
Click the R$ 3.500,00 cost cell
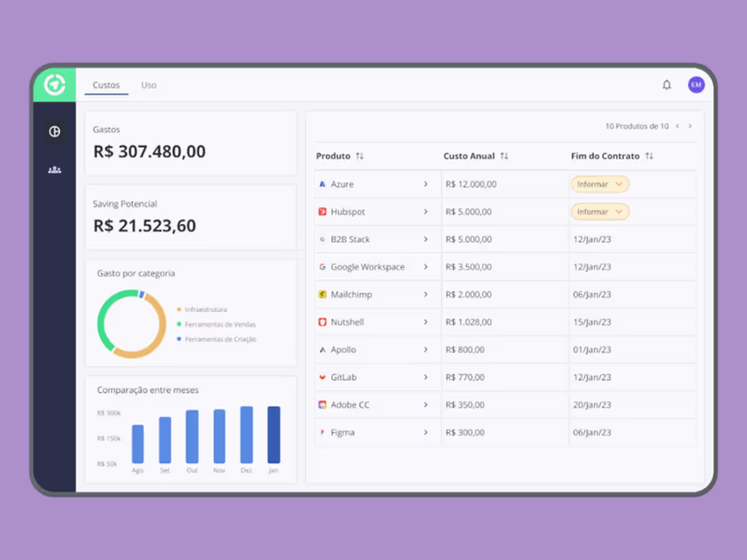[469, 267]
